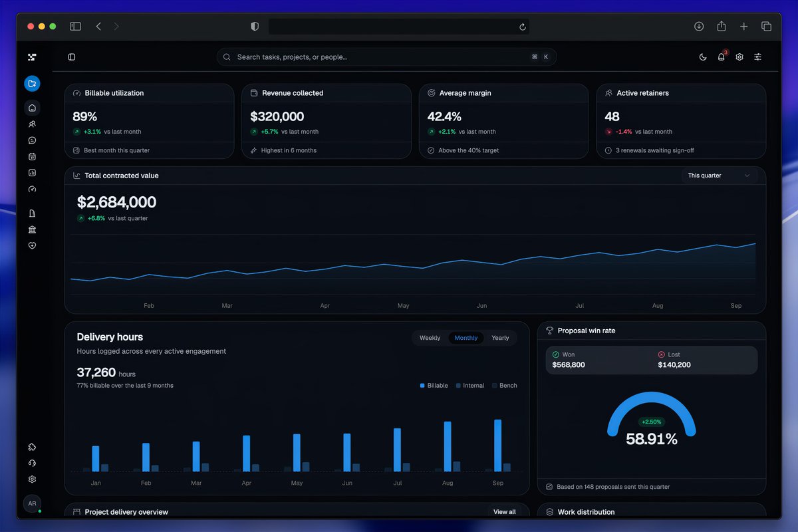
Task: Go back with Safari back arrow
Action: [98, 27]
